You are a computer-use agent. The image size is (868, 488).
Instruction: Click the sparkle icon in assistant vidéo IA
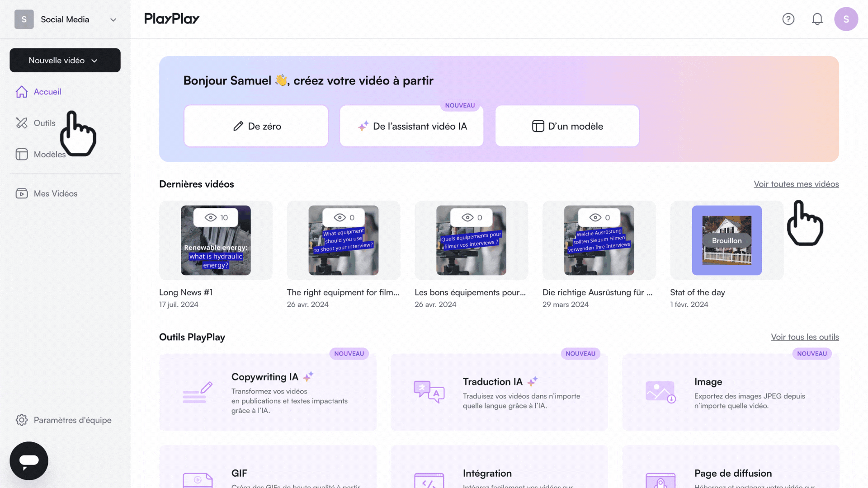point(363,126)
